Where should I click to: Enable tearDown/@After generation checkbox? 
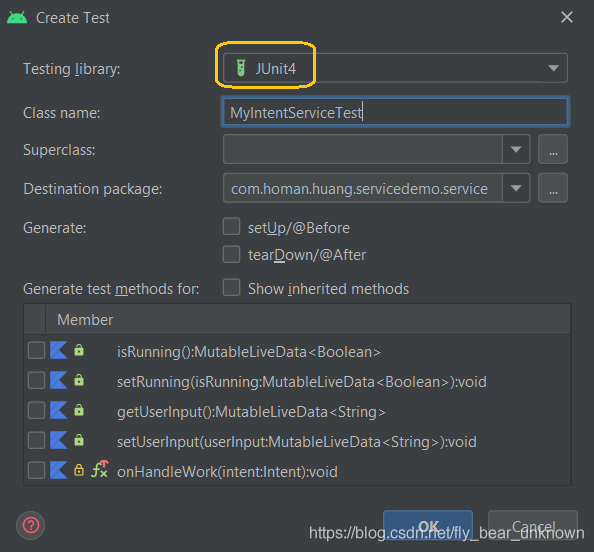tap(231, 254)
